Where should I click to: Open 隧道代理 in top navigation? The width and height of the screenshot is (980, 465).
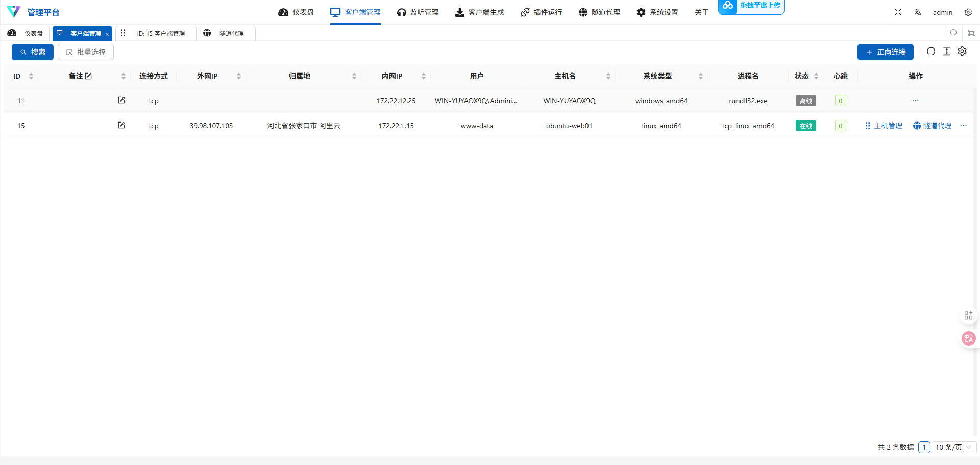[599, 12]
